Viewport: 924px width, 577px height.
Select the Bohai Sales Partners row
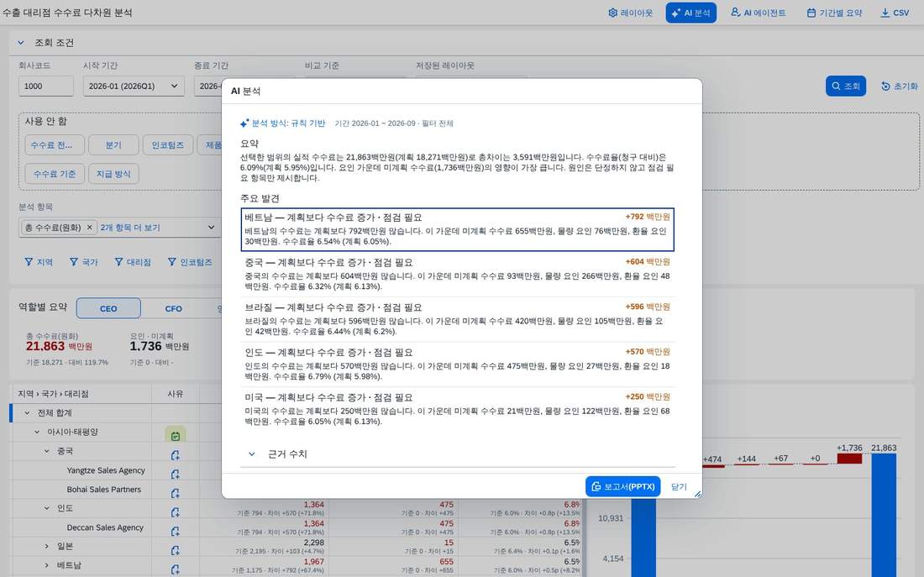click(x=103, y=489)
